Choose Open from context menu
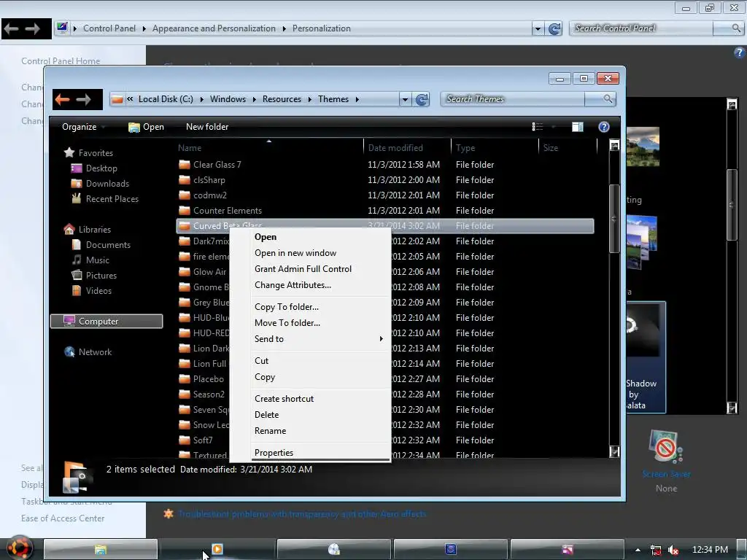The width and height of the screenshot is (747, 560). 266,237
